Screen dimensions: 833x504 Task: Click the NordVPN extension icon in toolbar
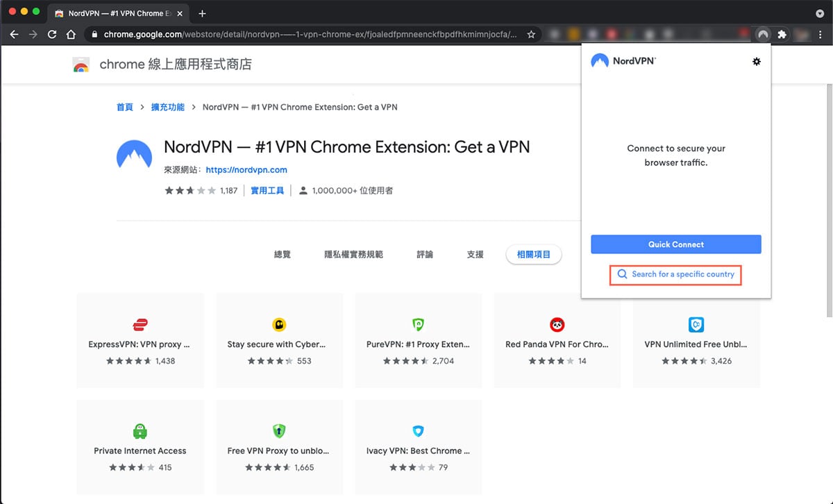(763, 34)
